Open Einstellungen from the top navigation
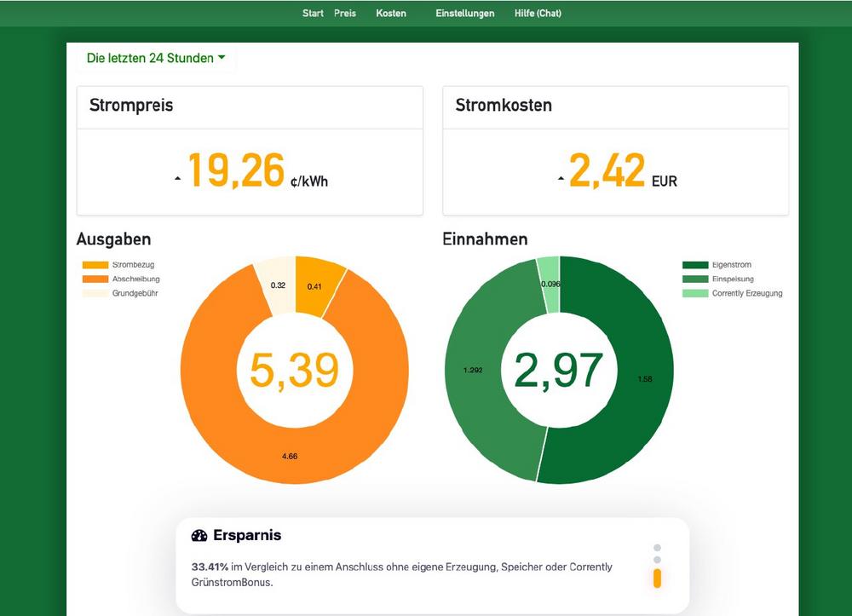 464,14
